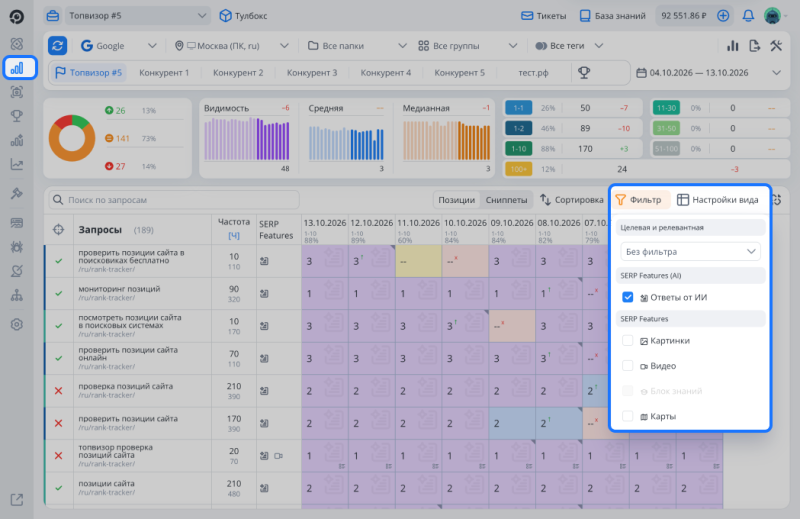Click the yellow 100+ range badge
Image resolution: width=800 pixels, height=519 pixels.
click(518, 169)
